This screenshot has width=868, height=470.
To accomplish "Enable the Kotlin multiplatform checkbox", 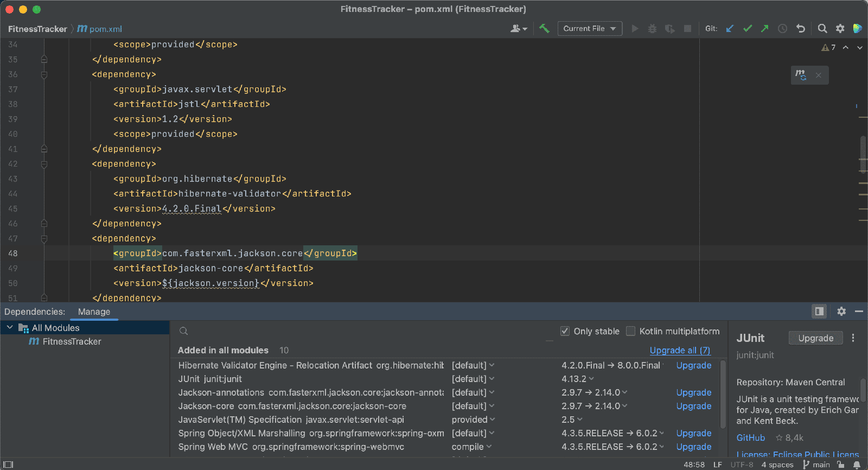I will 630,331.
